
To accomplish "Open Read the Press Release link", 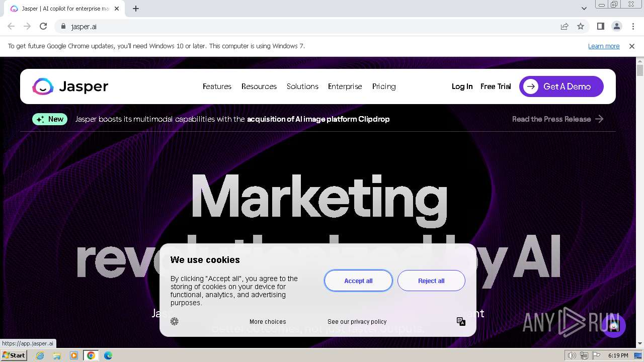I will [x=557, y=119].
